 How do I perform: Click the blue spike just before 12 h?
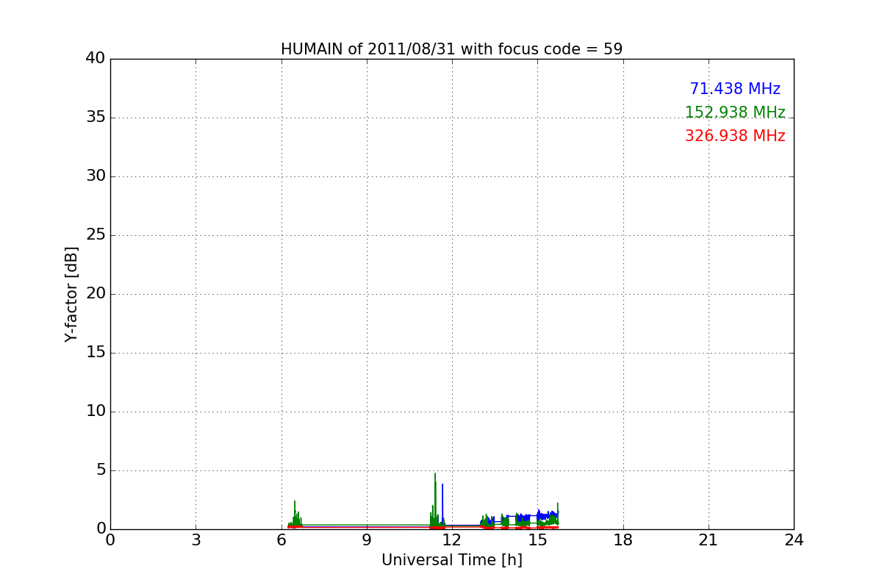coord(442,503)
